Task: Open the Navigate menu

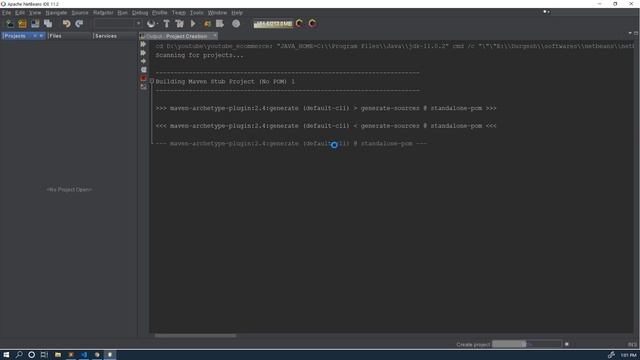Action: point(56,13)
